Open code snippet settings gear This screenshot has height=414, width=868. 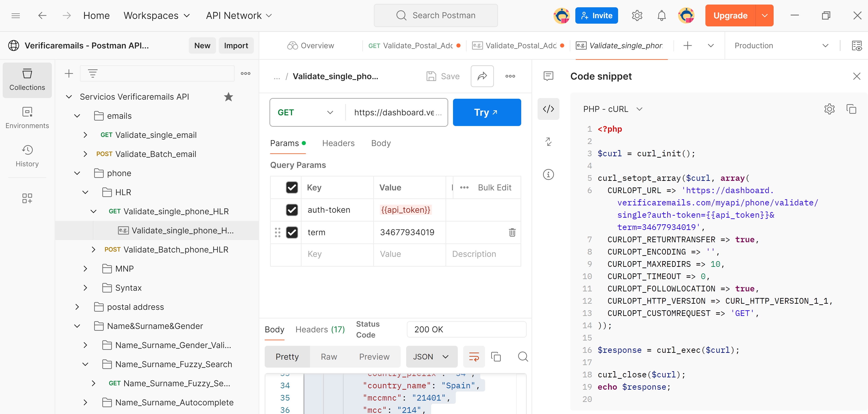(x=829, y=109)
